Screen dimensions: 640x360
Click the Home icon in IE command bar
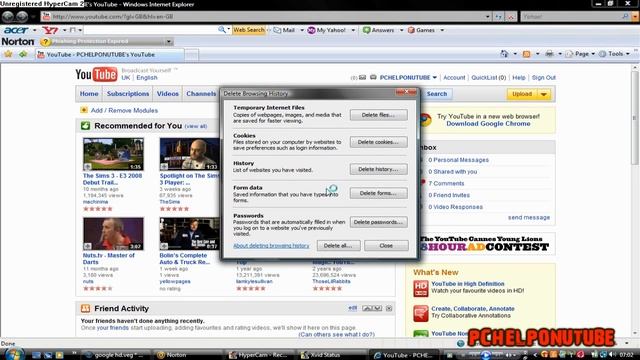(504, 54)
